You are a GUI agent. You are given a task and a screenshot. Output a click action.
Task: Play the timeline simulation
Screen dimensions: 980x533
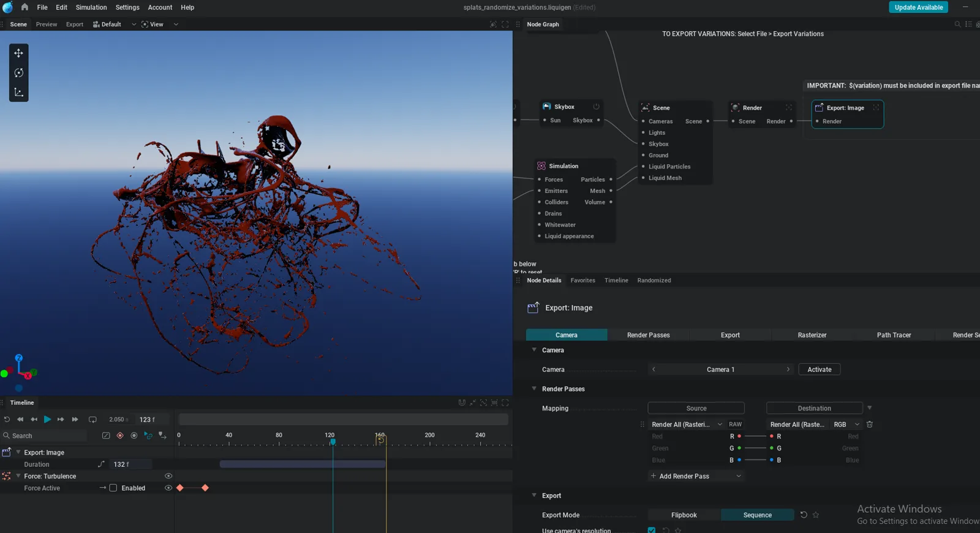47,420
